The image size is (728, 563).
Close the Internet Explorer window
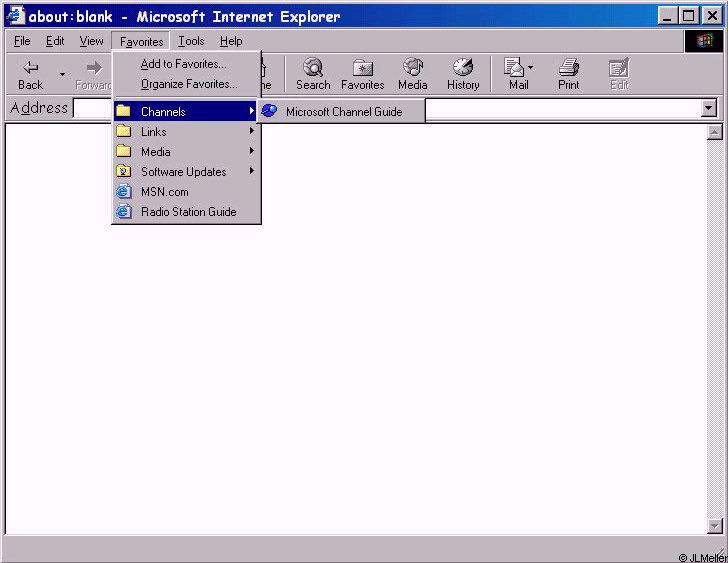click(x=712, y=16)
